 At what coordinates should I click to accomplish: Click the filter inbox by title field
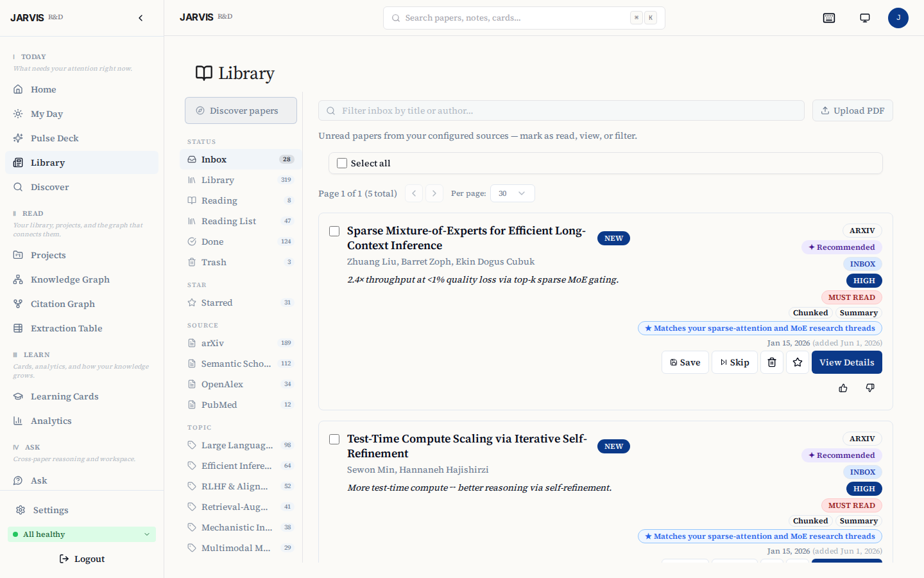click(x=561, y=110)
